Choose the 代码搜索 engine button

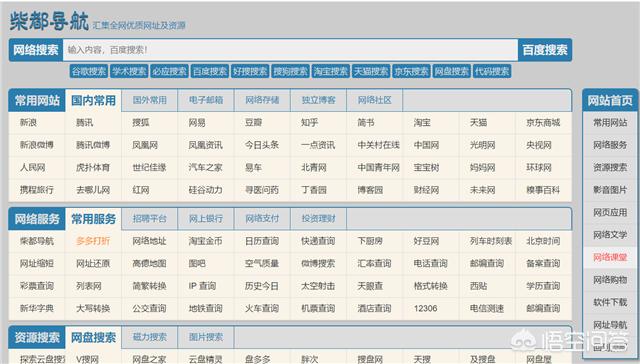[x=492, y=71]
